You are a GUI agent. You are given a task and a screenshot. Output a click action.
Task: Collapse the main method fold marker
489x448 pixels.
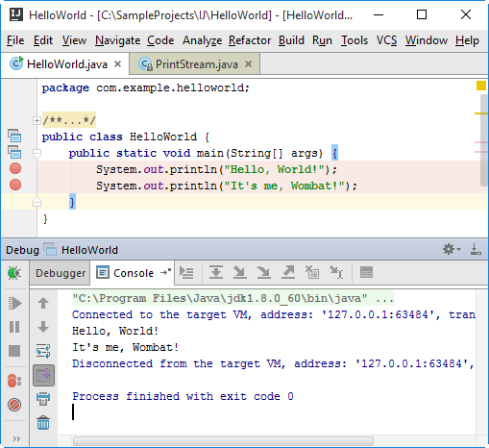coord(37,154)
